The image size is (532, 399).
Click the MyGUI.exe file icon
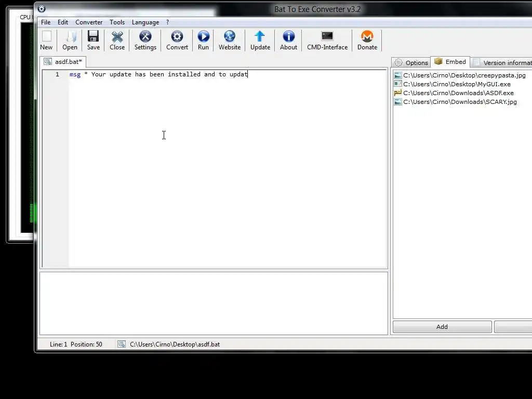point(398,84)
